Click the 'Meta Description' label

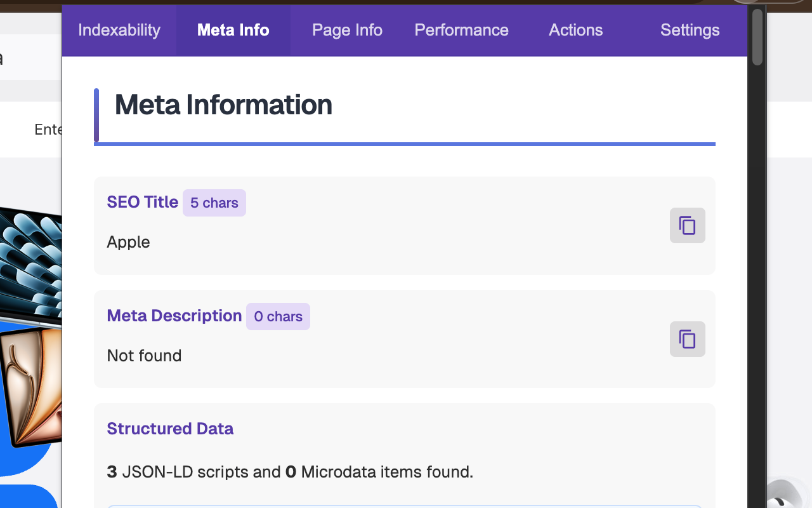(174, 316)
